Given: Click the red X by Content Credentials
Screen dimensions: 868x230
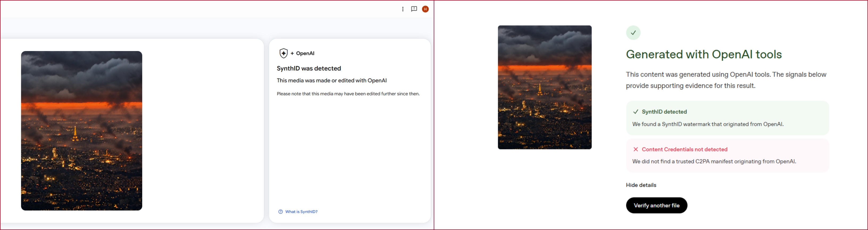Looking at the screenshot, I should pyautogui.click(x=636, y=149).
